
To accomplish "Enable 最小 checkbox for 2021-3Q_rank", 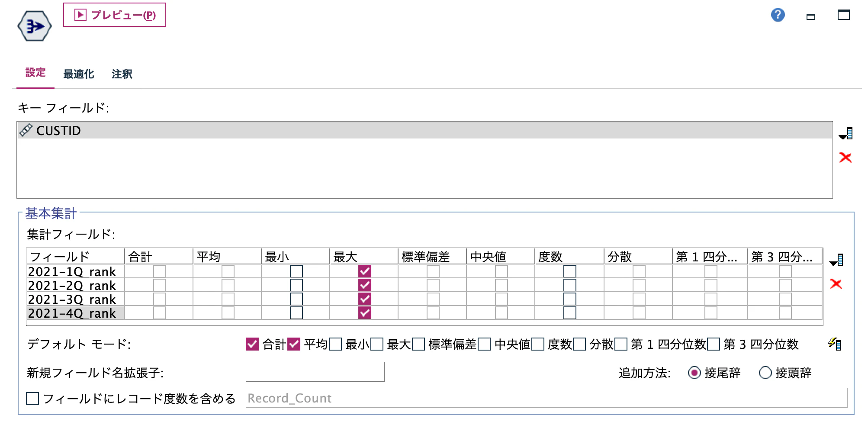I will [x=296, y=298].
